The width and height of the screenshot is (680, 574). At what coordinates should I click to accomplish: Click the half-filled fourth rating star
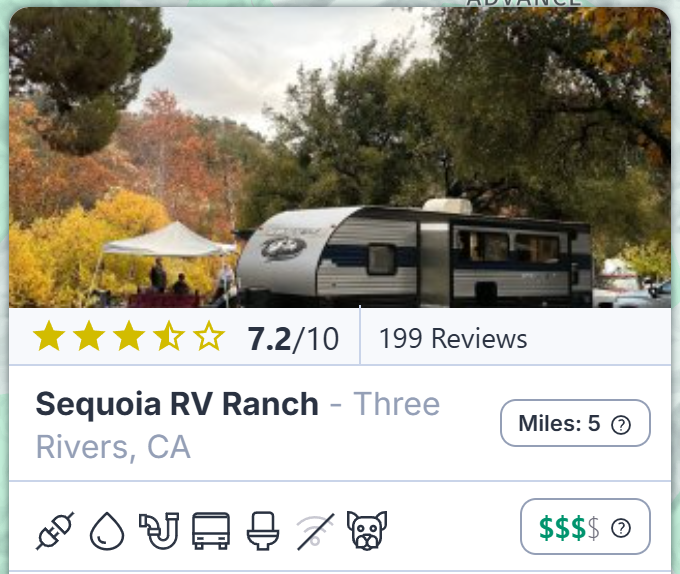[169, 336]
